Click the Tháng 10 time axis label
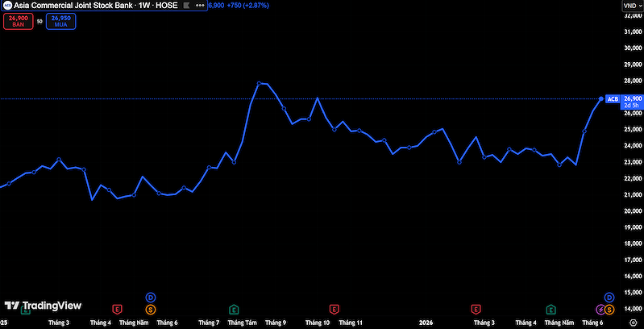Image resolution: width=644 pixels, height=329 pixels. pos(318,323)
